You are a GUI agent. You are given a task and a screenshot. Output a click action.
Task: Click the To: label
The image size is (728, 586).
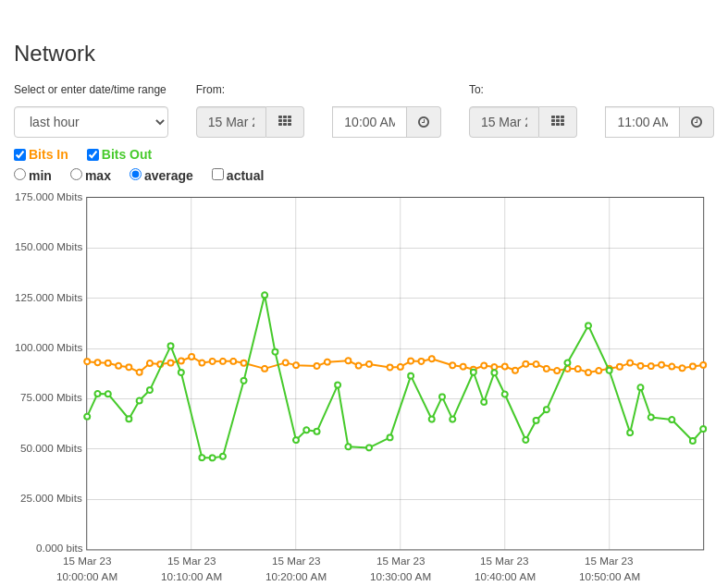pyautogui.click(x=476, y=90)
